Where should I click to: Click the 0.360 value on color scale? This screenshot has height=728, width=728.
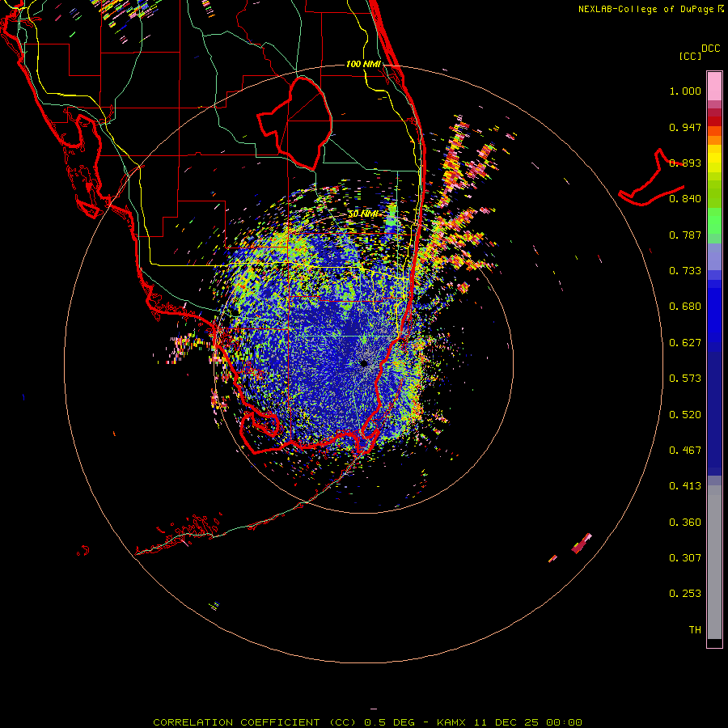tap(685, 523)
